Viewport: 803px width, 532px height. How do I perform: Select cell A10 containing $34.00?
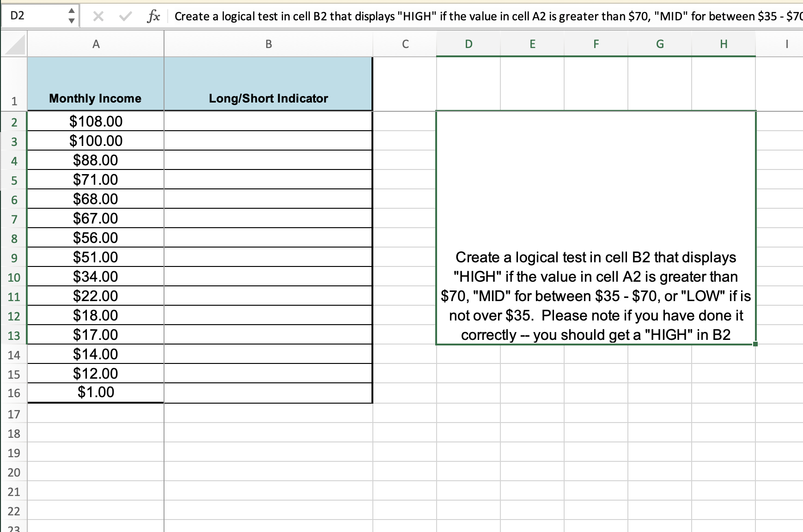pyautogui.click(x=95, y=277)
